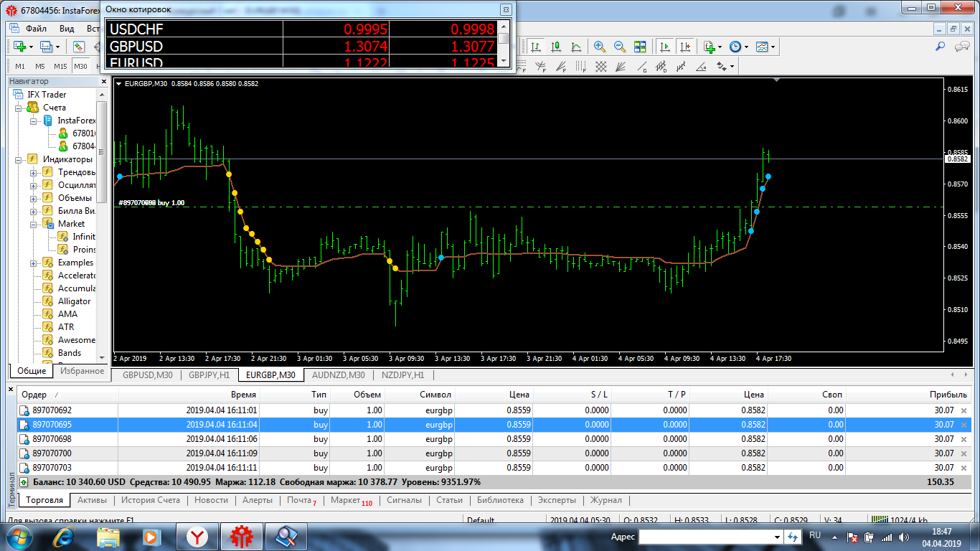Expand the Examples folder in Navigator
This screenshot has width=980, height=551.
pos(34,263)
